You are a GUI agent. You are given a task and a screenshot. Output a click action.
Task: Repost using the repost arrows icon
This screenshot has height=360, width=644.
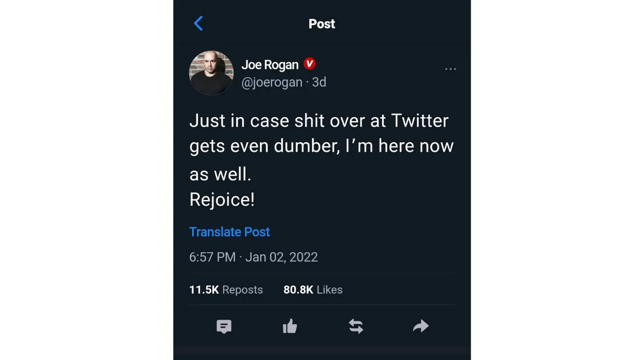tap(355, 326)
